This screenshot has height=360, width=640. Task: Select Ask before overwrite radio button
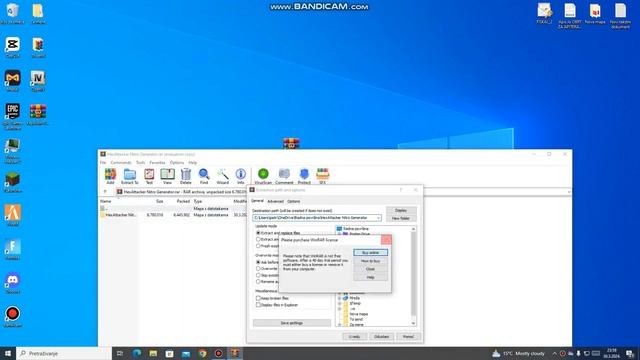[258, 262]
